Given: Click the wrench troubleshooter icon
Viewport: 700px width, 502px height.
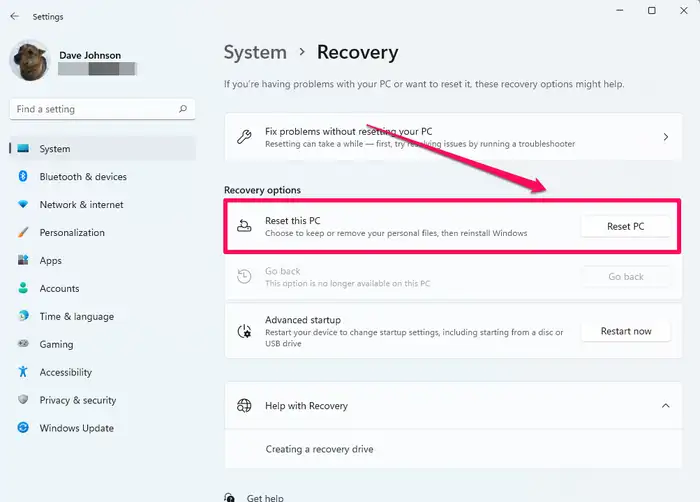Looking at the screenshot, I should 244,137.
